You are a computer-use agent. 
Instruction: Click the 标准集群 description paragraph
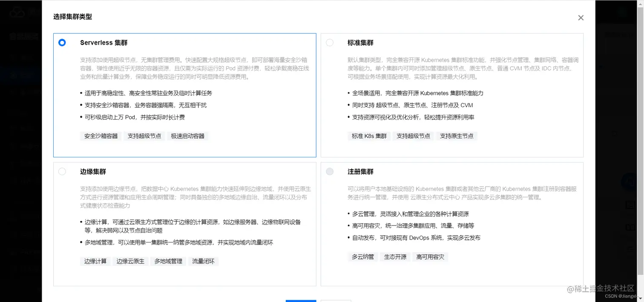[463, 68]
